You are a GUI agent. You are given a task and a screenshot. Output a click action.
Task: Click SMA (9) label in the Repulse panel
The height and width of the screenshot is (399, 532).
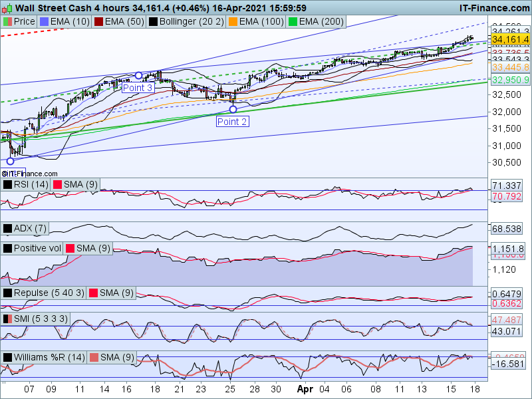point(116,293)
